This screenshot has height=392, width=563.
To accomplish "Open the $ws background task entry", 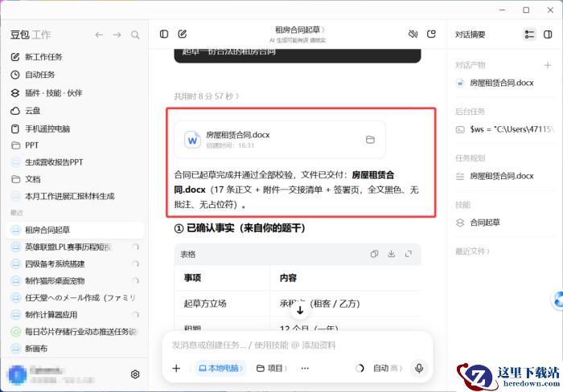I will [505, 129].
